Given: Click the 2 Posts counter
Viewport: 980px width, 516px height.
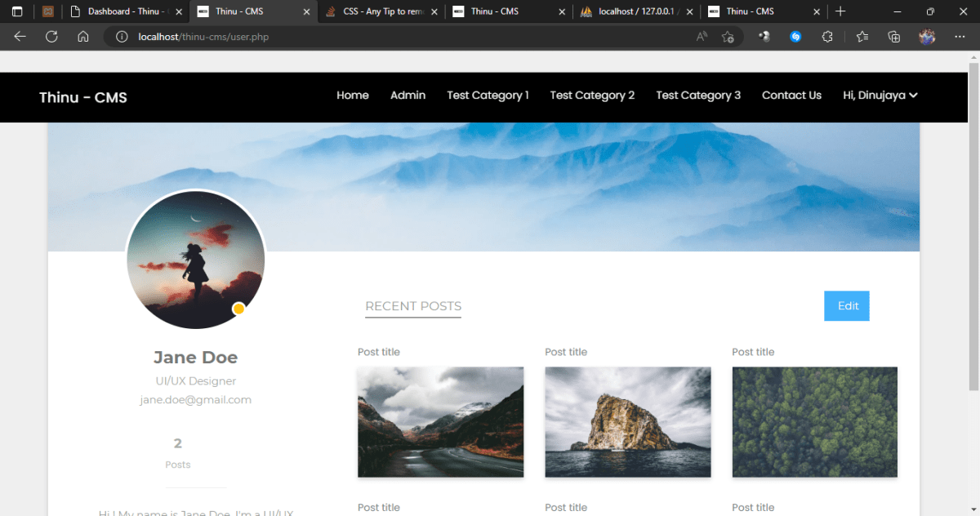Looking at the screenshot, I should coord(178,453).
